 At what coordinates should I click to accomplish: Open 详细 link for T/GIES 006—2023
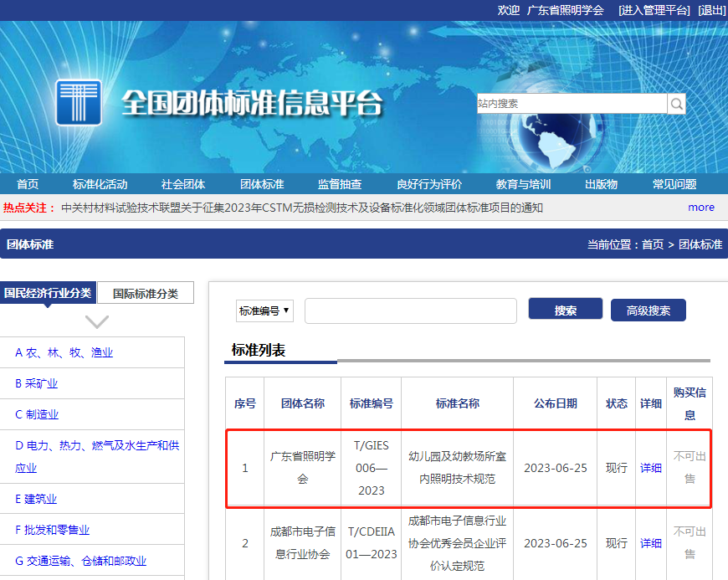[651, 468]
